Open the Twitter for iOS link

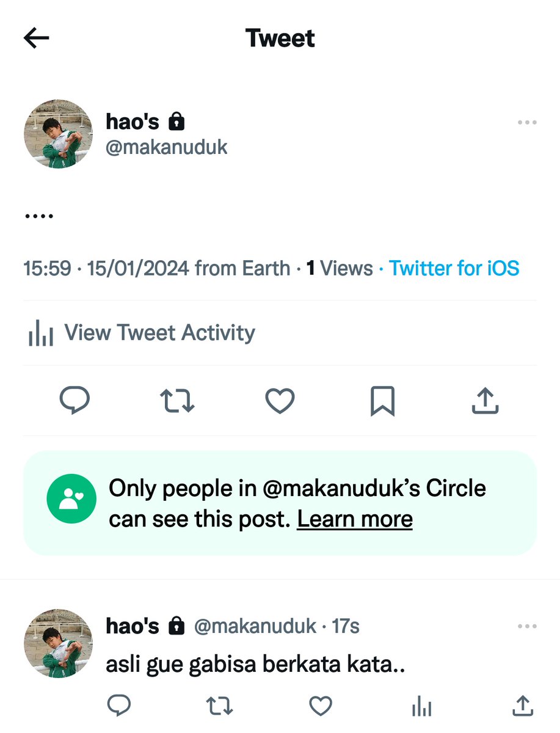[454, 268]
